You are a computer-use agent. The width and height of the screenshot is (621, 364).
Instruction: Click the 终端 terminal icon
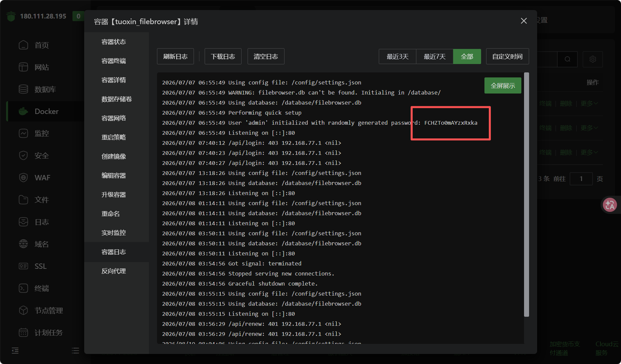click(x=23, y=288)
